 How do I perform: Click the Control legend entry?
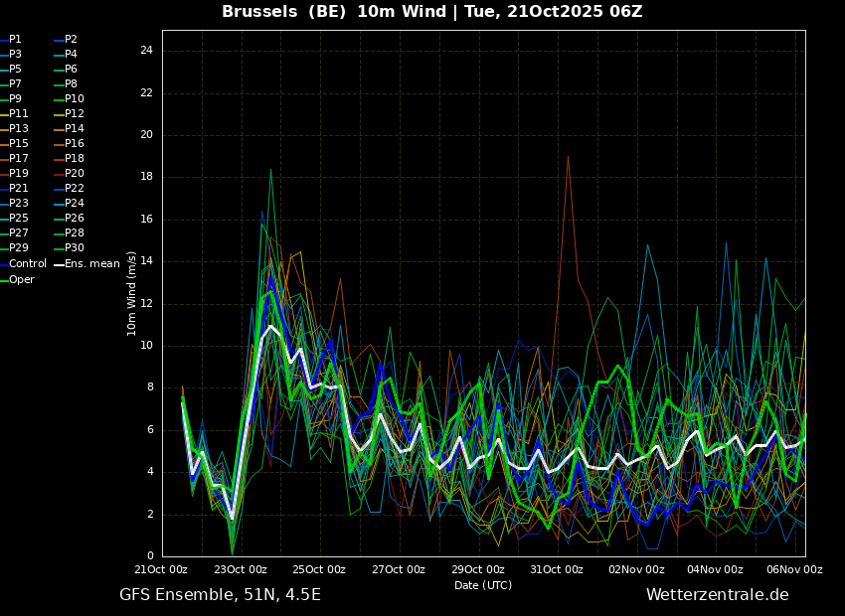point(27,264)
